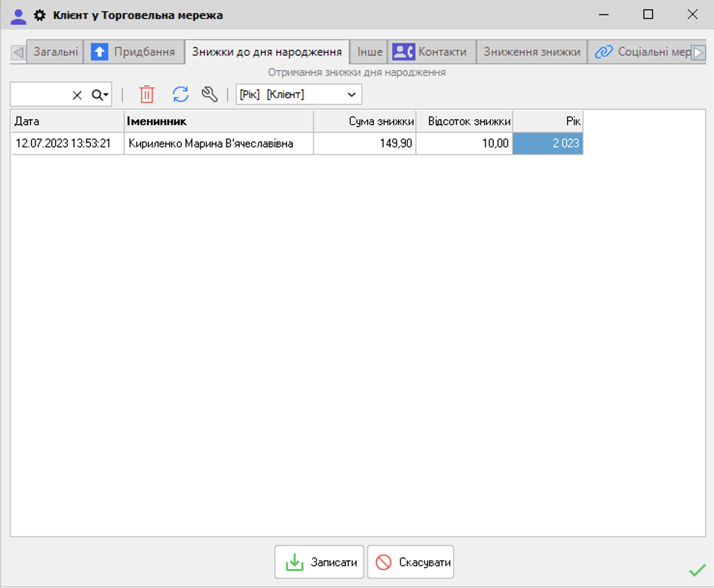Click the Сума знижки column header
The image size is (714, 588).
click(x=365, y=121)
